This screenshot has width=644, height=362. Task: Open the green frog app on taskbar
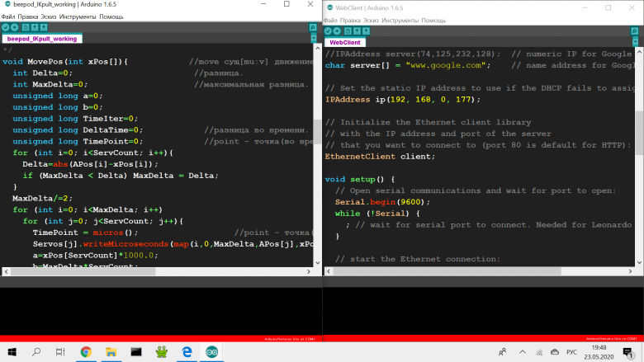161,352
